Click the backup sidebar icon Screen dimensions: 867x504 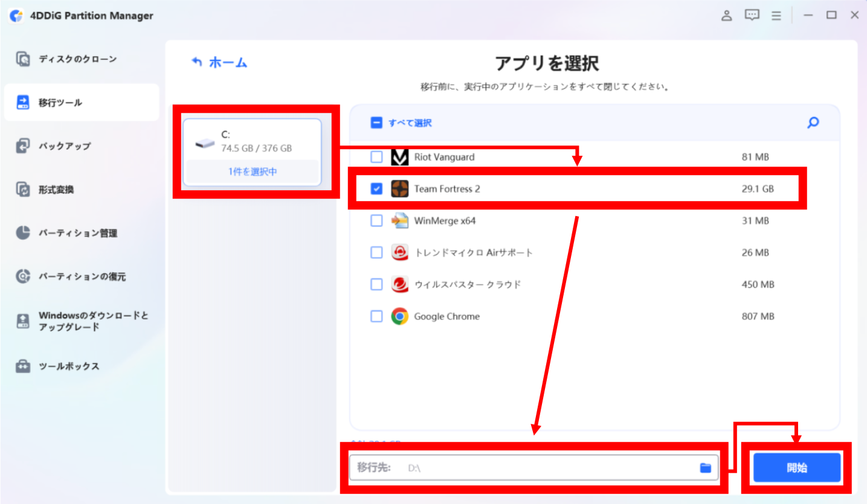click(23, 146)
